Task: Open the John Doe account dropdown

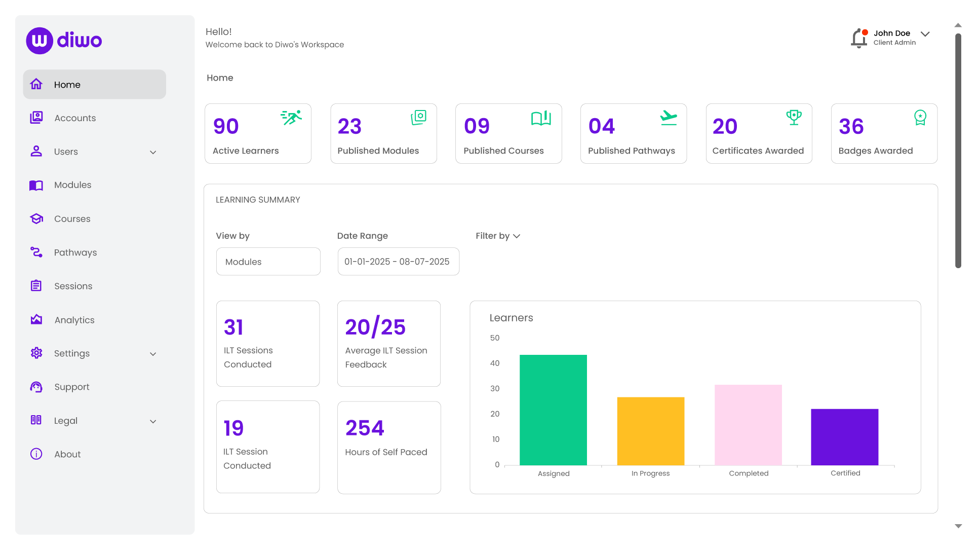Action: (x=925, y=34)
